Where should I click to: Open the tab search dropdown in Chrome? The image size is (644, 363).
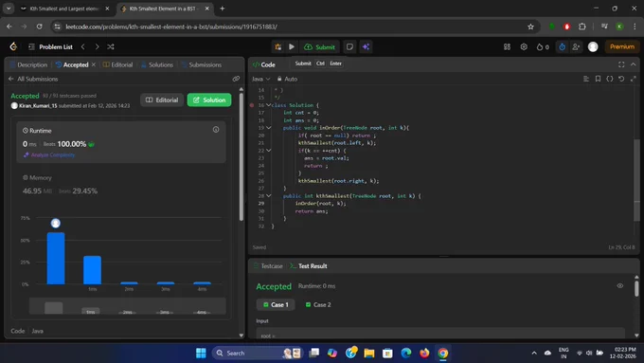coord(9,9)
